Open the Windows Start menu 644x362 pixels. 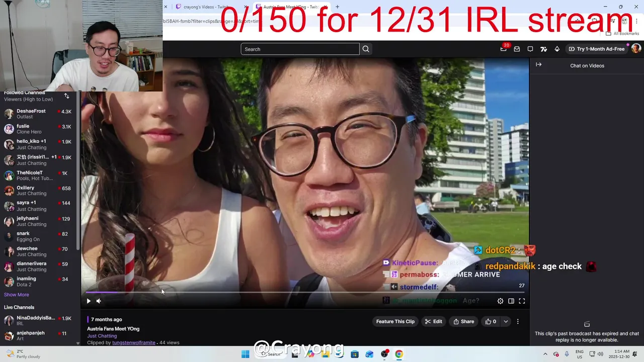tap(245, 354)
